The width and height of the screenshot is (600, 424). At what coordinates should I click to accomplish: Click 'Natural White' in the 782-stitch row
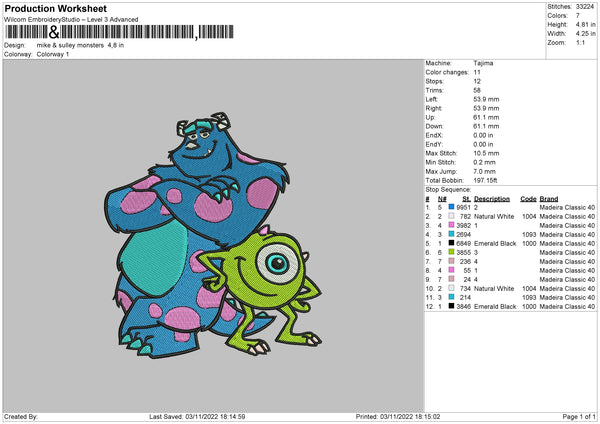[494, 216]
